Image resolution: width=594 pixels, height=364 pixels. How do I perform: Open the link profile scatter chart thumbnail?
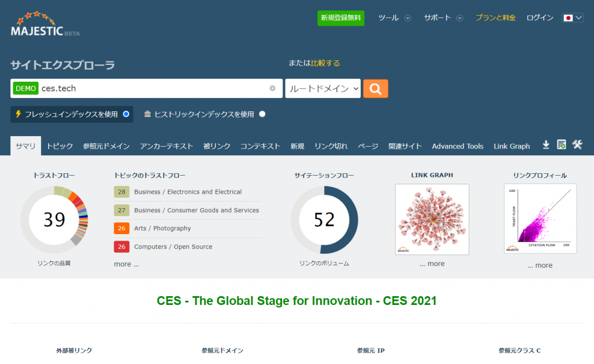pyautogui.click(x=540, y=219)
